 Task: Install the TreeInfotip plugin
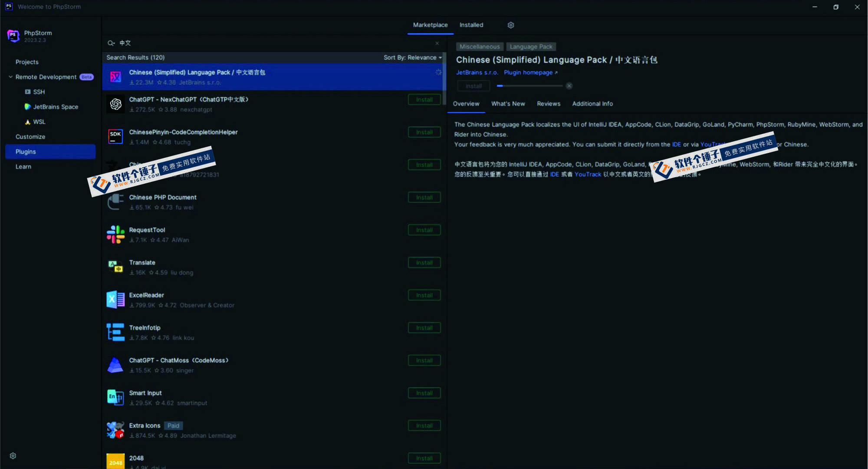pyautogui.click(x=424, y=327)
